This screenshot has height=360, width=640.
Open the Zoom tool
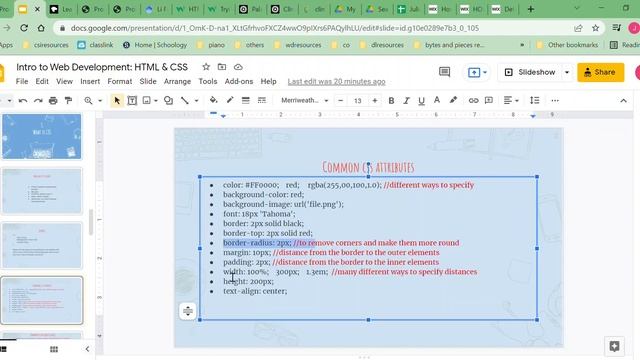[88, 100]
